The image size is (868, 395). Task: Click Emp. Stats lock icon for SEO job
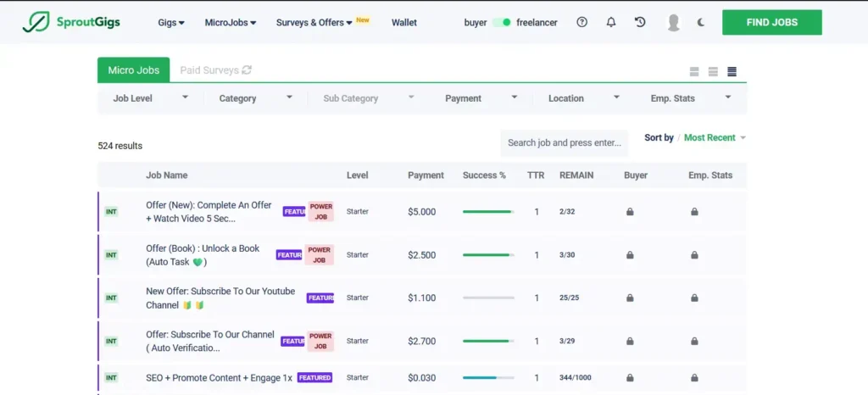pyautogui.click(x=694, y=378)
